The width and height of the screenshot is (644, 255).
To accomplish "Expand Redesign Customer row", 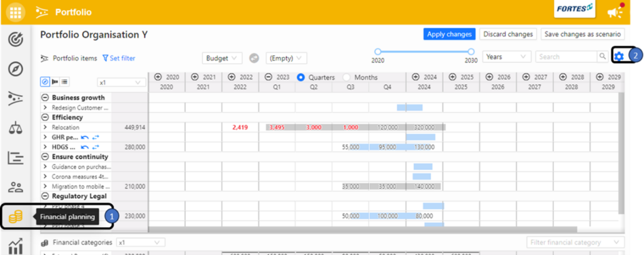I will (45, 107).
